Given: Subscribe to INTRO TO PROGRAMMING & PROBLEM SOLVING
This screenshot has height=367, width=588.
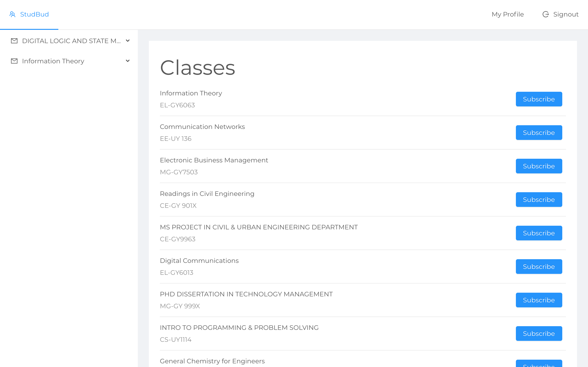Looking at the screenshot, I should [x=539, y=334].
